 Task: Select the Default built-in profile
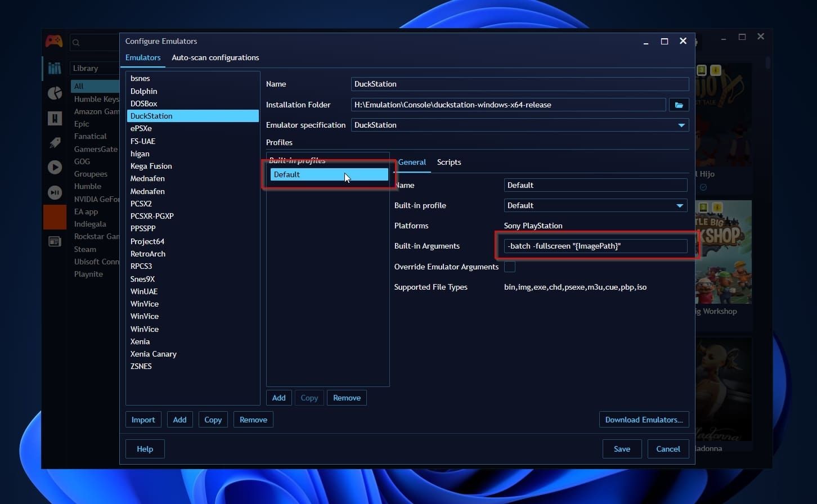pos(329,174)
